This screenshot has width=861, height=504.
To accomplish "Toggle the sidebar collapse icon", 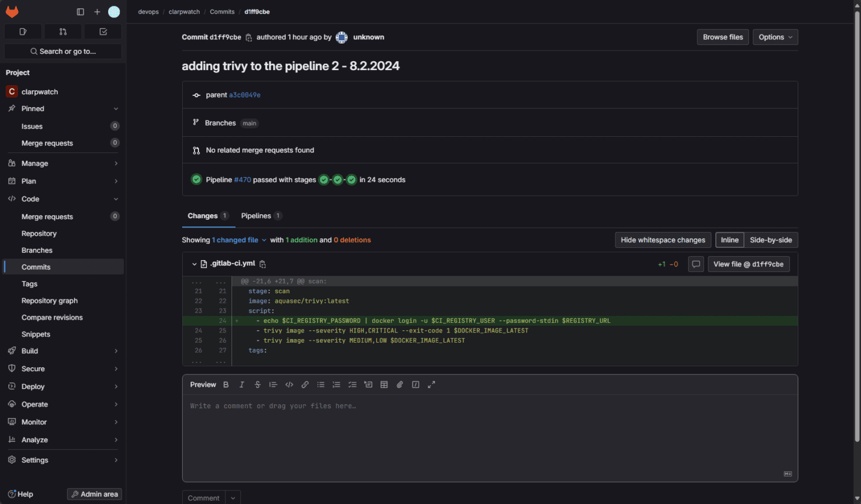I will point(80,12).
